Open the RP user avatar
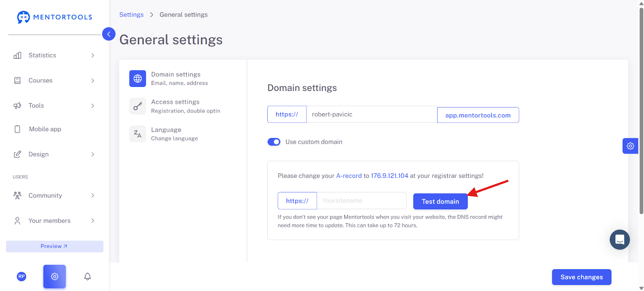The height and width of the screenshot is (291, 644). click(22, 277)
